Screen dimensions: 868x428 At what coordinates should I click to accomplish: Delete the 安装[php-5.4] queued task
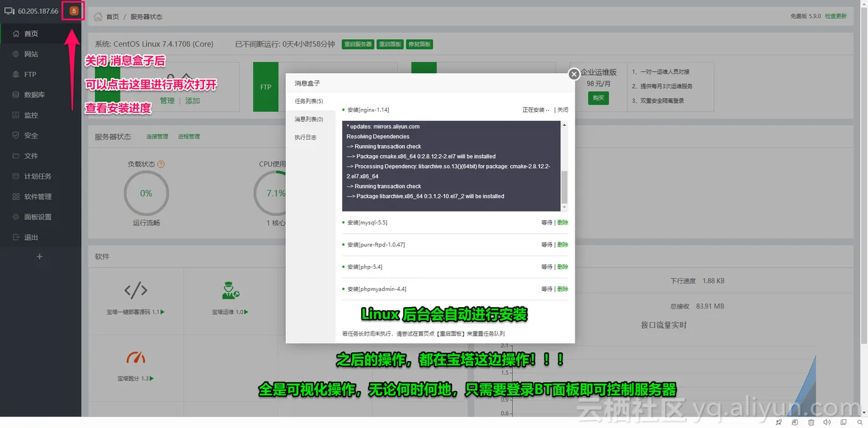click(x=562, y=267)
